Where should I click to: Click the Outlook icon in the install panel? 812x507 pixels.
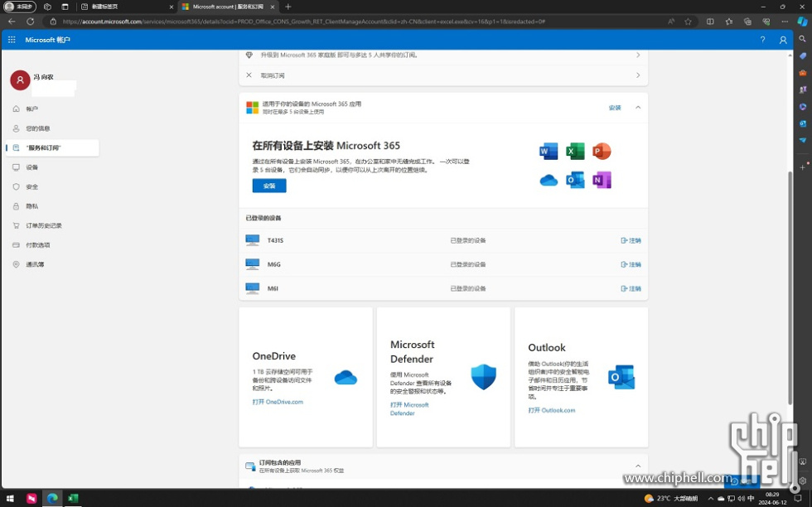coord(575,181)
